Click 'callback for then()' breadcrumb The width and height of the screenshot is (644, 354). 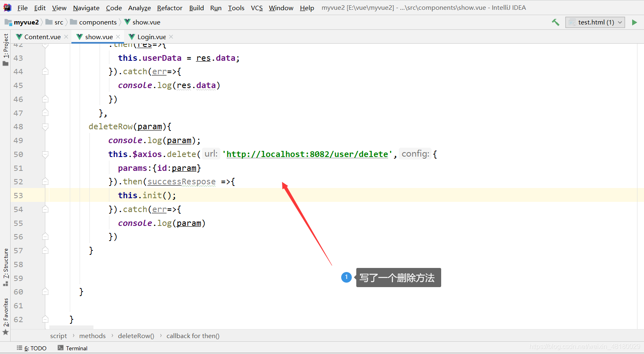[x=193, y=336]
